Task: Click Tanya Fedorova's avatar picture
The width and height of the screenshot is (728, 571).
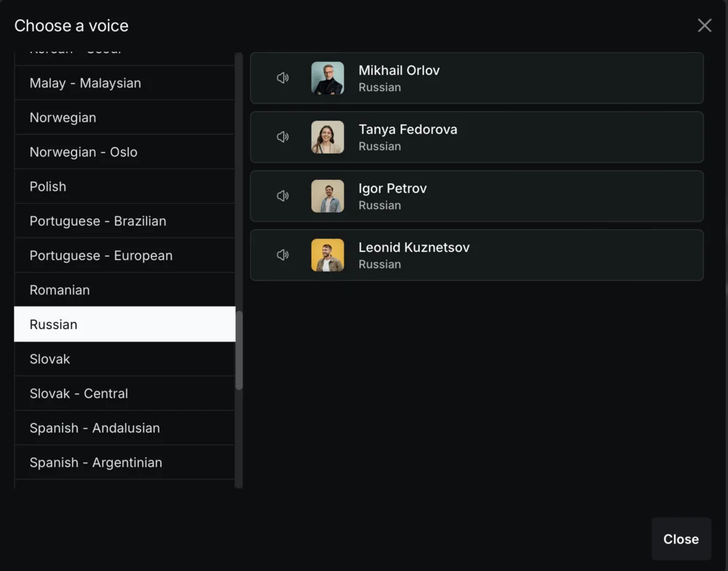Action: point(328,137)
